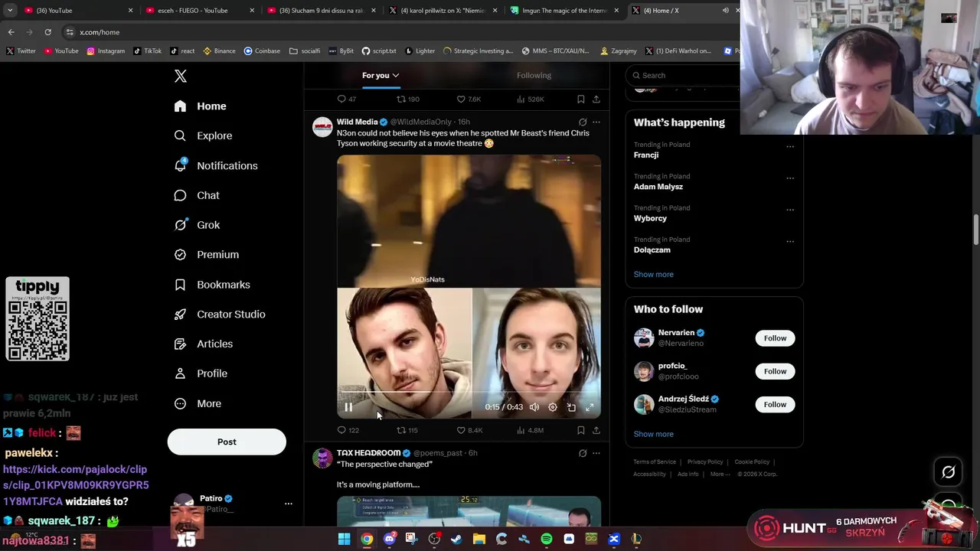Open Spotify from the taskbar
Viewport: 980px width, 551px height.
coord(547,540)
